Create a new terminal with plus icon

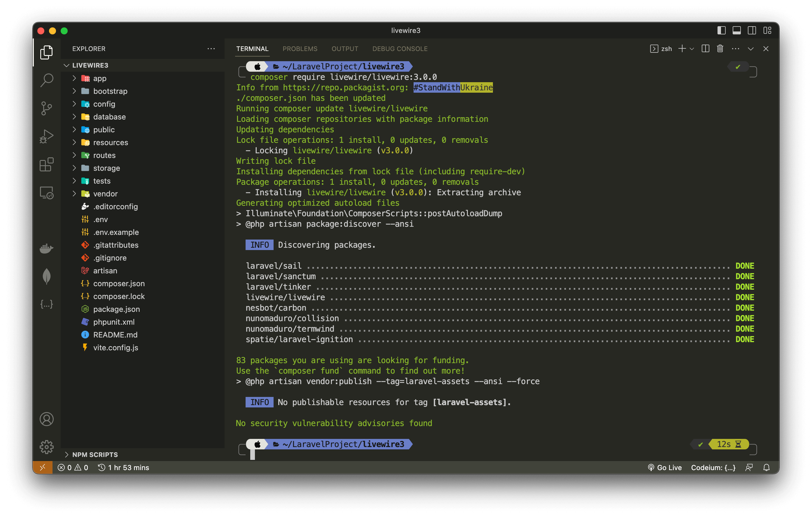point(682,49)
